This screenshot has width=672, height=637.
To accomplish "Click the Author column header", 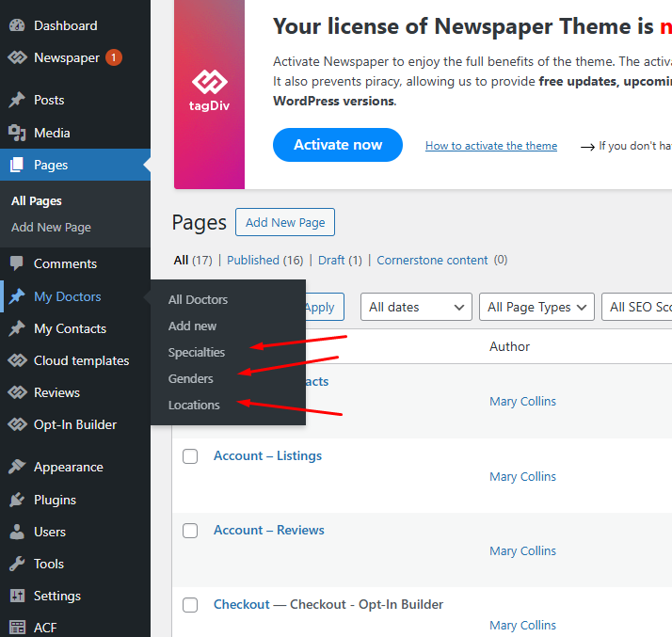I will pos(509,346).
